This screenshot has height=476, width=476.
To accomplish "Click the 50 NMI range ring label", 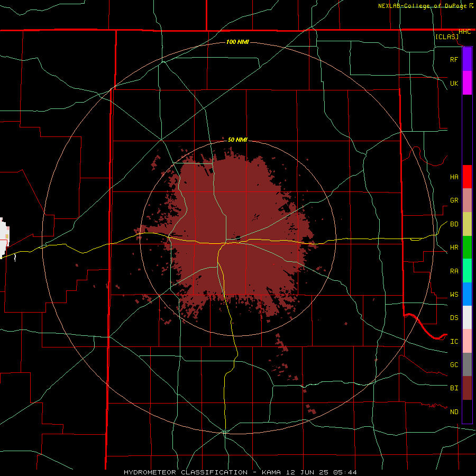I will 237,140.
